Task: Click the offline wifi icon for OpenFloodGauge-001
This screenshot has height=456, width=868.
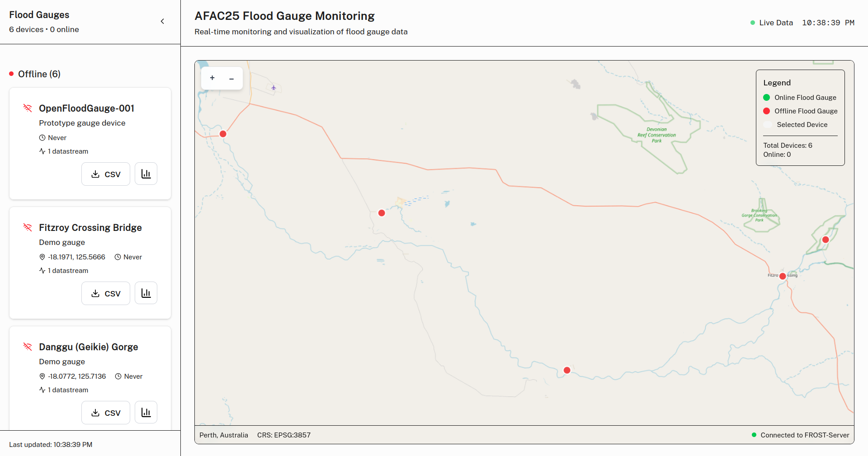Action: pos(28,108)
